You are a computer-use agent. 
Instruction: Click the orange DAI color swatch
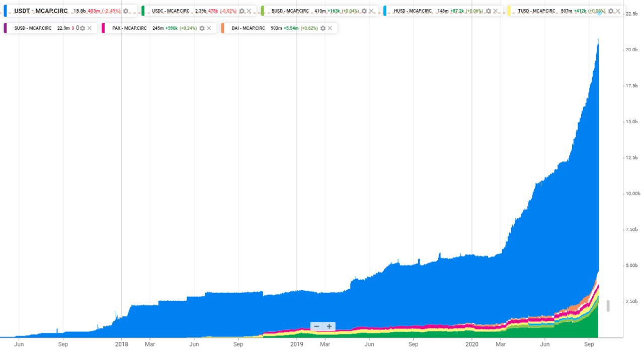pyautogui.click(x=222, y=28)
